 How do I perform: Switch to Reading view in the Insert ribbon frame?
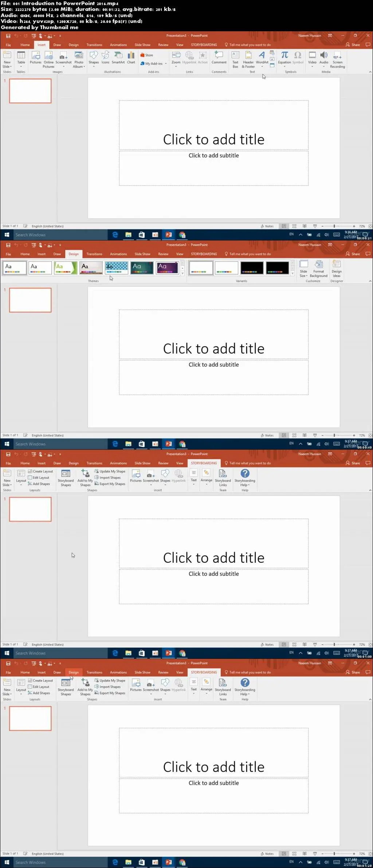click(x=305, y=226)
